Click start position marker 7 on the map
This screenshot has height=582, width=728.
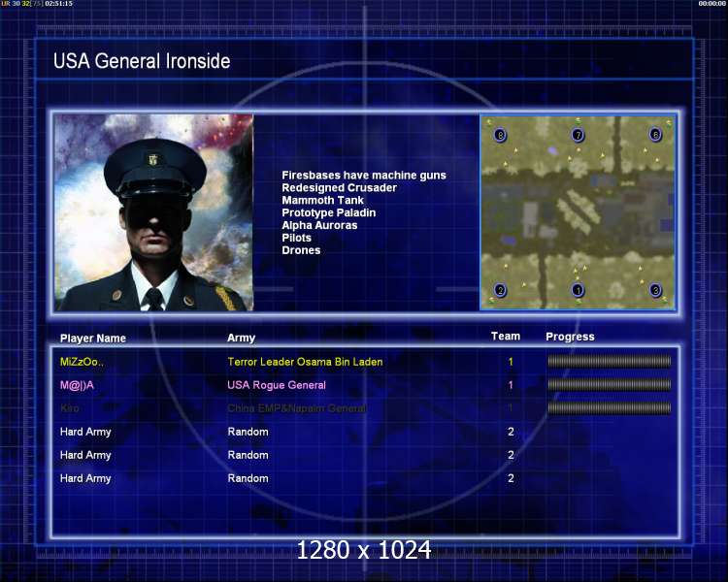578,135
